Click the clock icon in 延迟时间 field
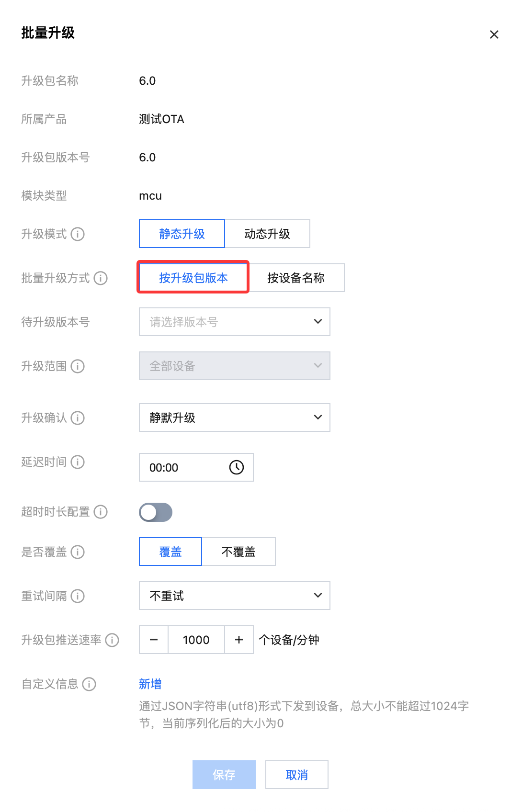The width and height of the screenshot is (522, 812). (237, 467)
